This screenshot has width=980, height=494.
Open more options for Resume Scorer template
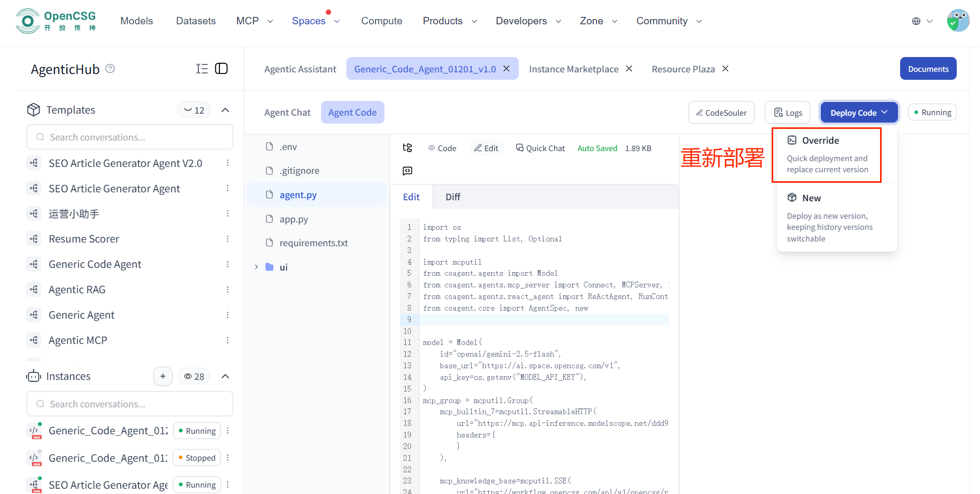227,239
